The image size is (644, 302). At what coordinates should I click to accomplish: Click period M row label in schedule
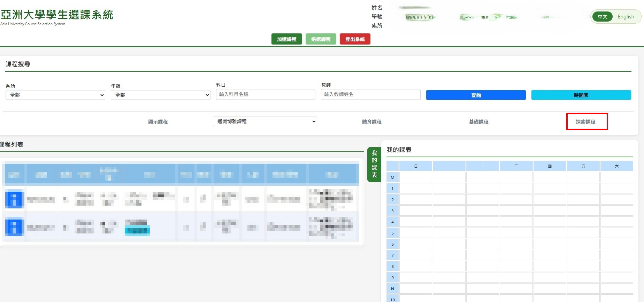[392, 177]
